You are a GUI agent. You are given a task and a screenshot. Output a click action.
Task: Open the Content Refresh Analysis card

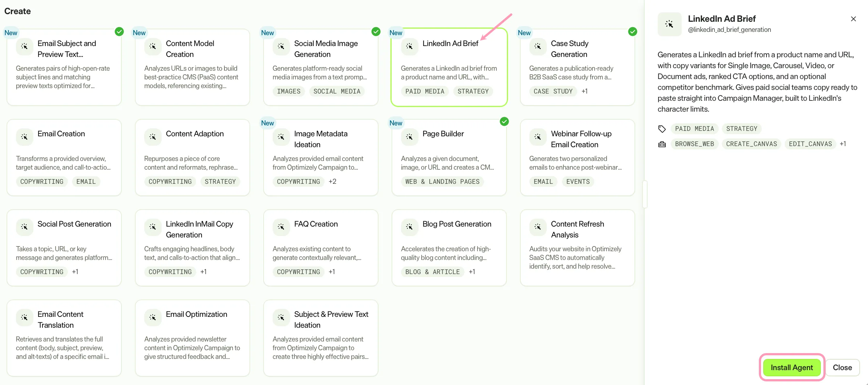(x=578, y=248)
